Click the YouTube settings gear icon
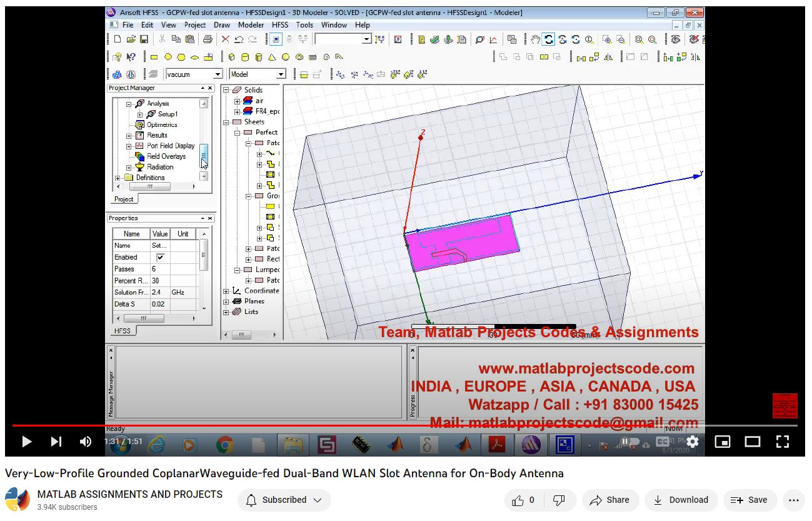This screenshot has height=521, width=812. 692,442
